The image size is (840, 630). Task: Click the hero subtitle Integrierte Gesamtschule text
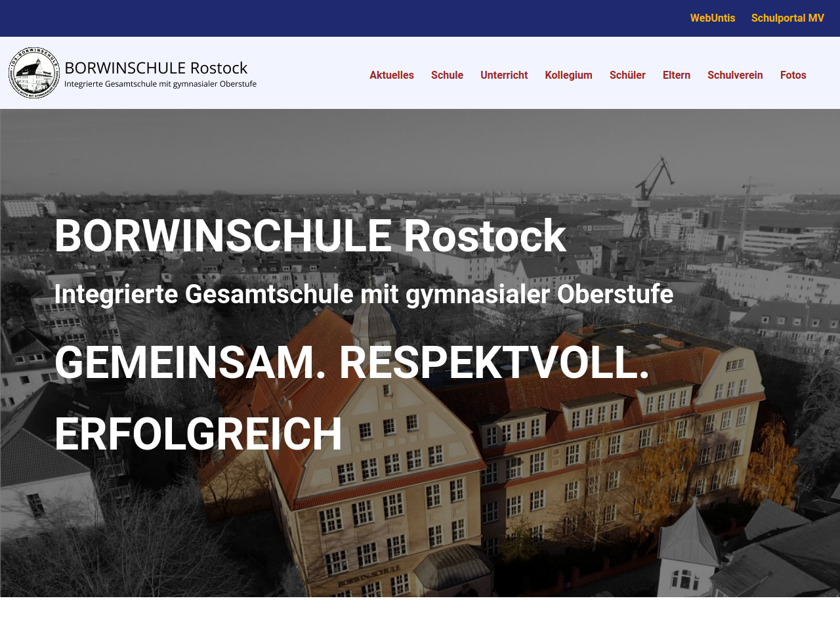pos(364,294)
